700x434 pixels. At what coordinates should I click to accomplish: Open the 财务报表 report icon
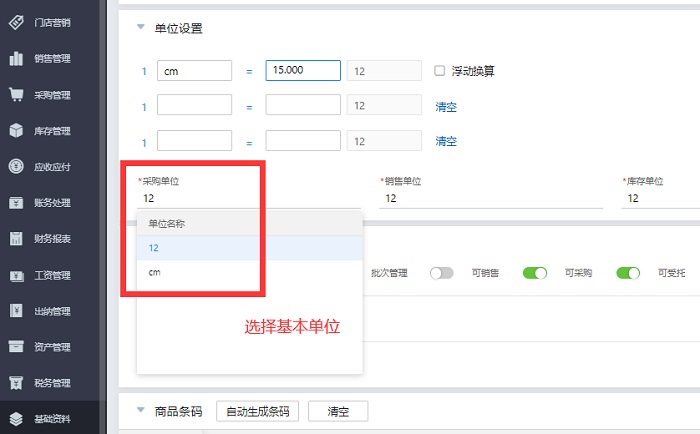(x=17, y=238)
